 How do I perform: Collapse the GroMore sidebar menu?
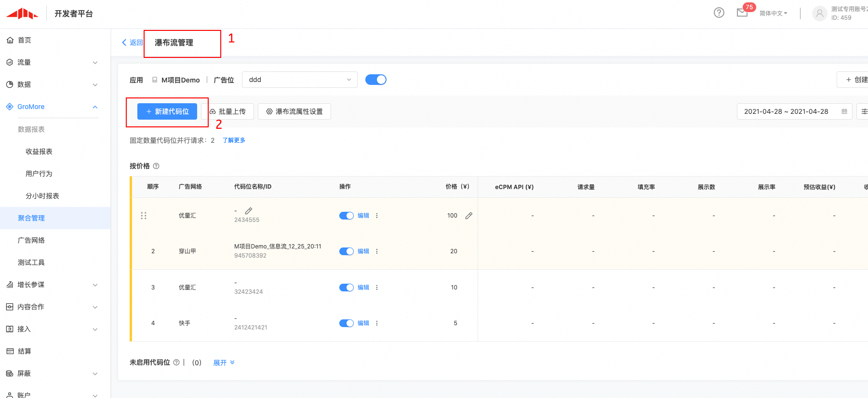[x=95, y=107]
